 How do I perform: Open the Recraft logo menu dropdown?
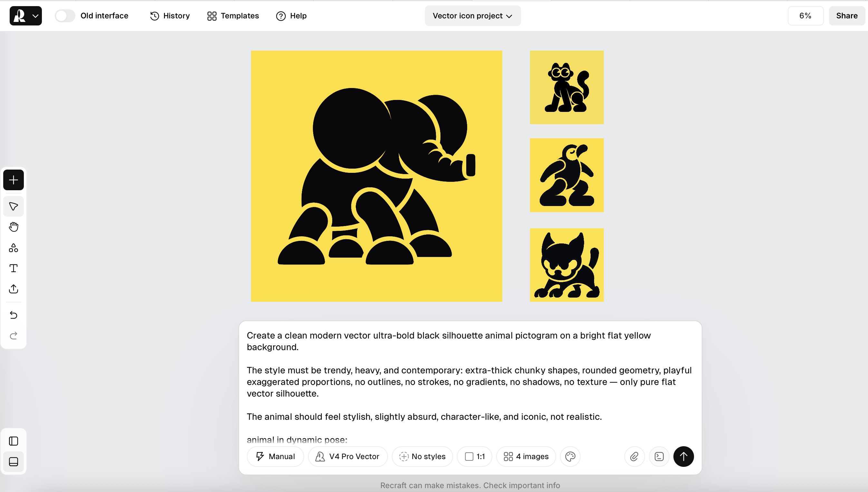pyautogui.click(x=26, y=16)
